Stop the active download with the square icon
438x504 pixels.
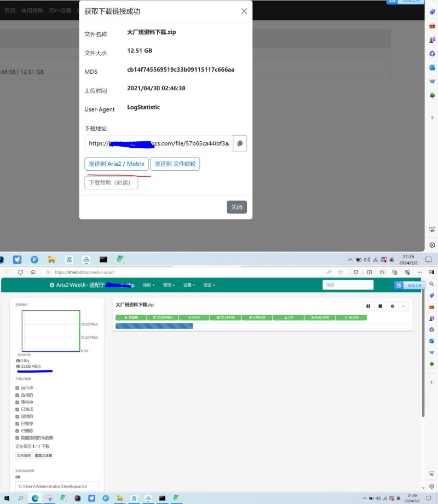380,306
